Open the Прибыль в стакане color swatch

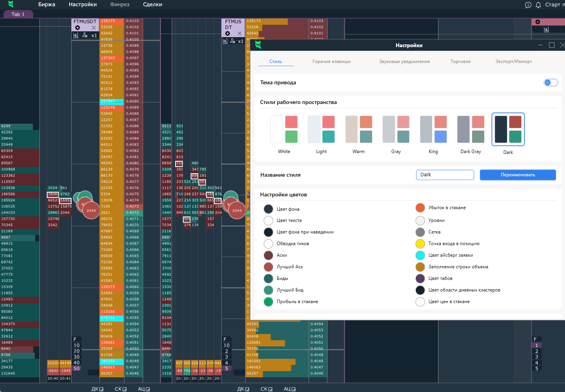(268, 302)
